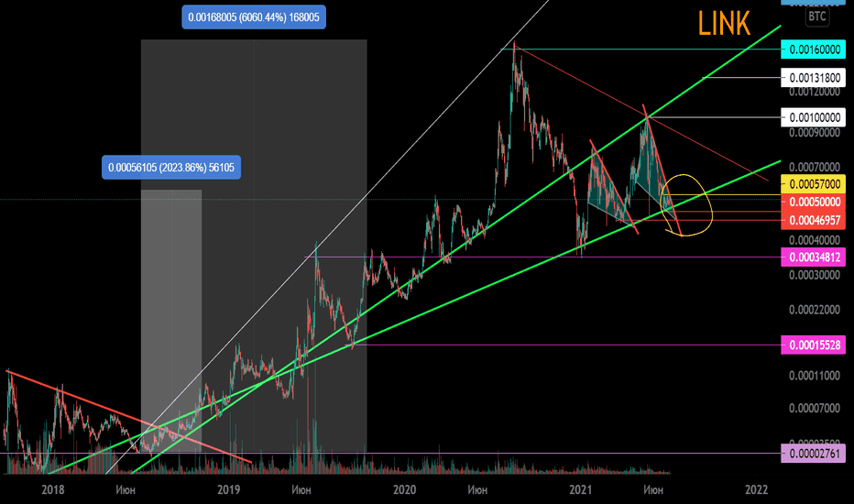Select the yellow hand-drawn ellipse

coord(686,205)
